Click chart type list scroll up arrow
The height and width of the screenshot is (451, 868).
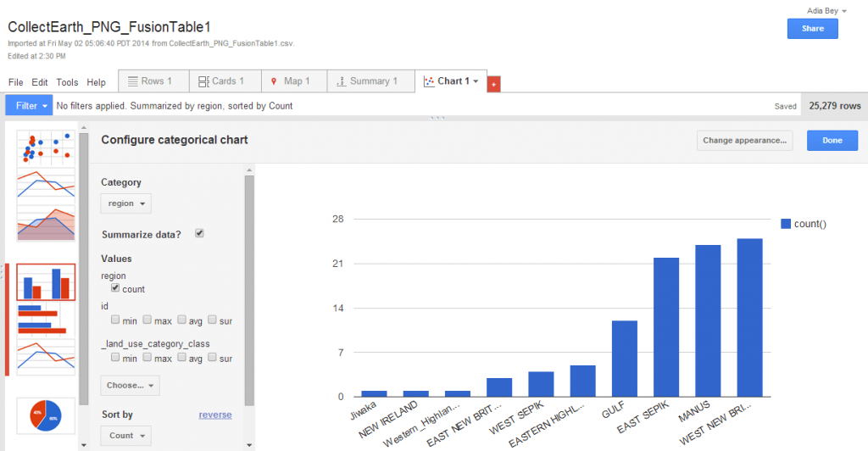(x=84, y=128)
